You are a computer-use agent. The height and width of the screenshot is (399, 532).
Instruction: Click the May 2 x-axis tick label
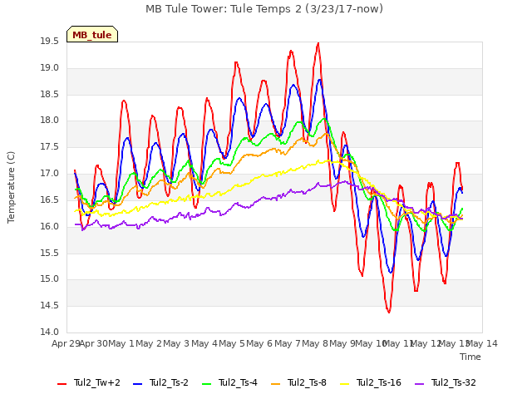(149, 343)
